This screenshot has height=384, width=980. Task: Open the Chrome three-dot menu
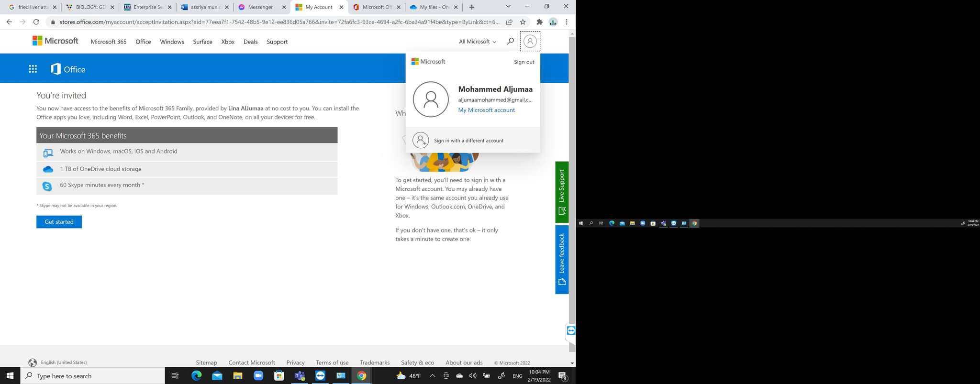pyautogui.click(x=567, y=22)
